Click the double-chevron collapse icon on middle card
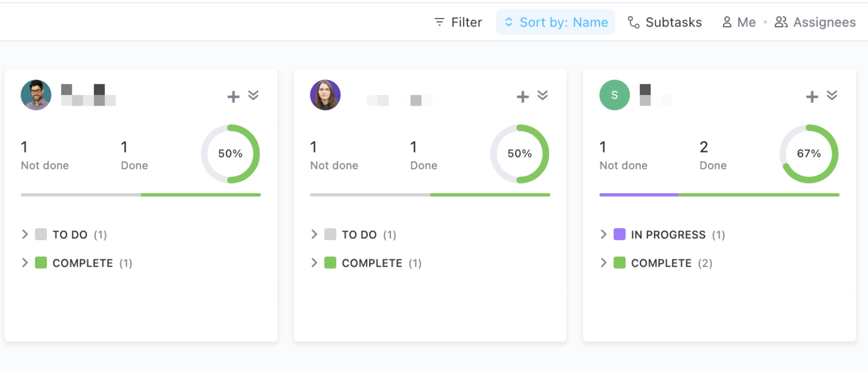Viewport: 868px width, 369px height. (x=542, y=95)
